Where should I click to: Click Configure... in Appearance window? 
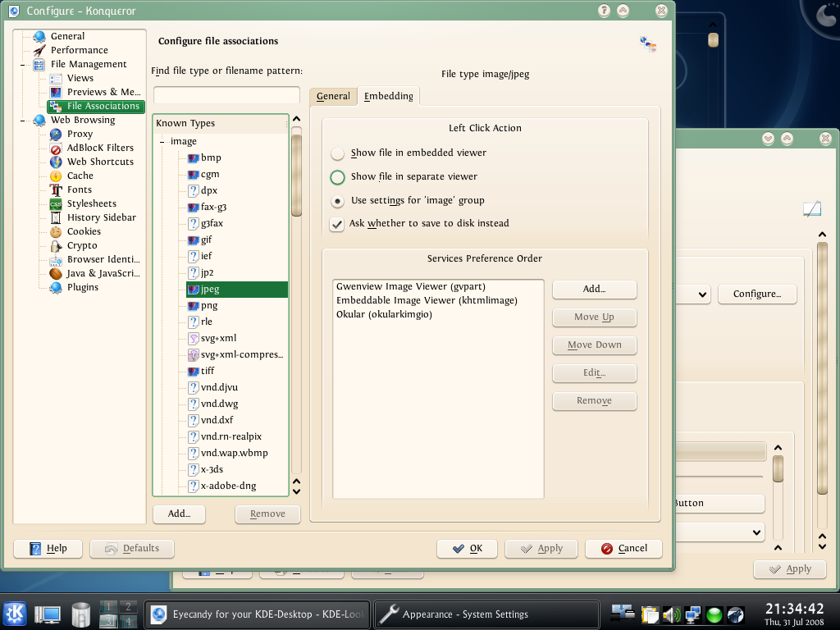(757, 294)
